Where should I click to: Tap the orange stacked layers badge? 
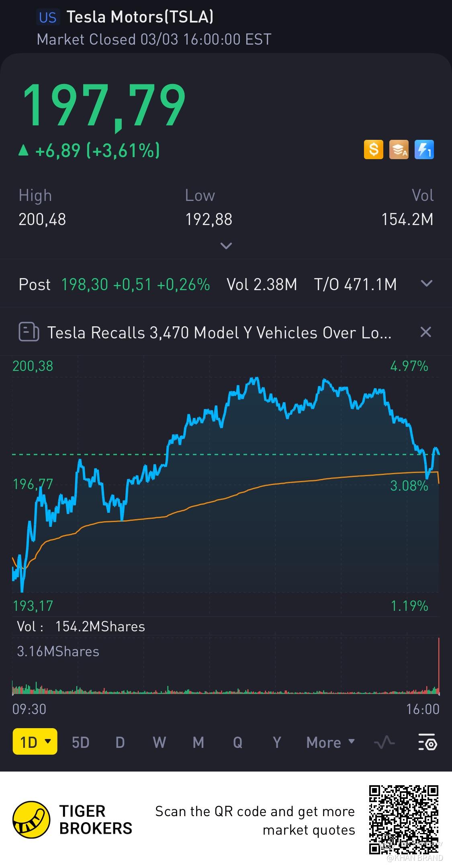pyautogui.click(x=399, y=149)
